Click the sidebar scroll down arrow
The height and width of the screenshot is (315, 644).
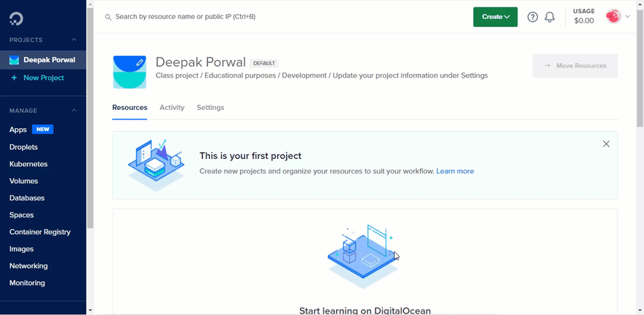[x=90, y=311]
